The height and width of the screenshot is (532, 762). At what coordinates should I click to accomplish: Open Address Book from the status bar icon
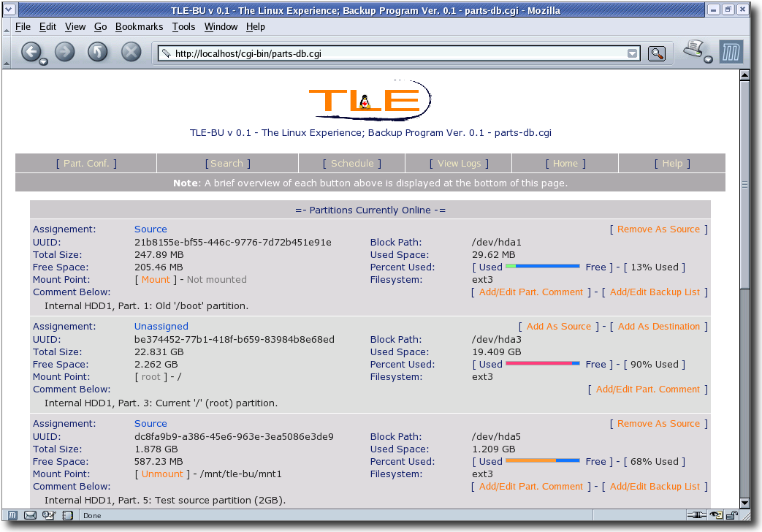[67, 515]
